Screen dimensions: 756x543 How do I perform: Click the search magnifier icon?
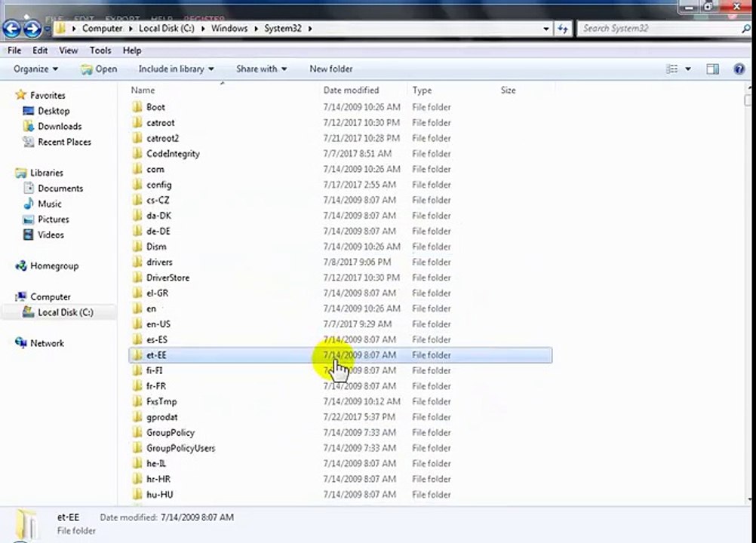(746, 29)
